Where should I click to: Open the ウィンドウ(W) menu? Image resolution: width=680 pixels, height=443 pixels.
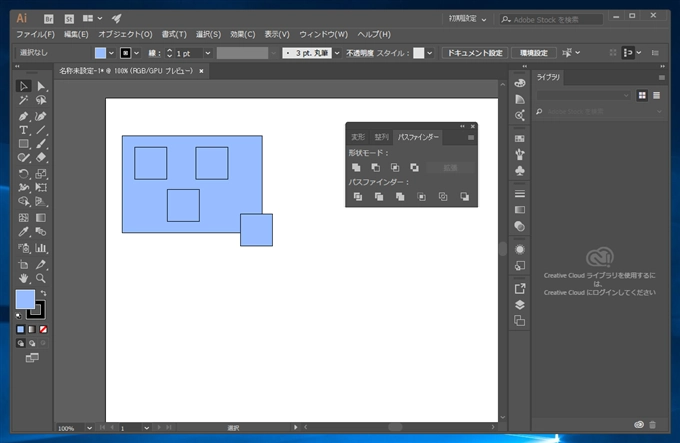(324, 34)
